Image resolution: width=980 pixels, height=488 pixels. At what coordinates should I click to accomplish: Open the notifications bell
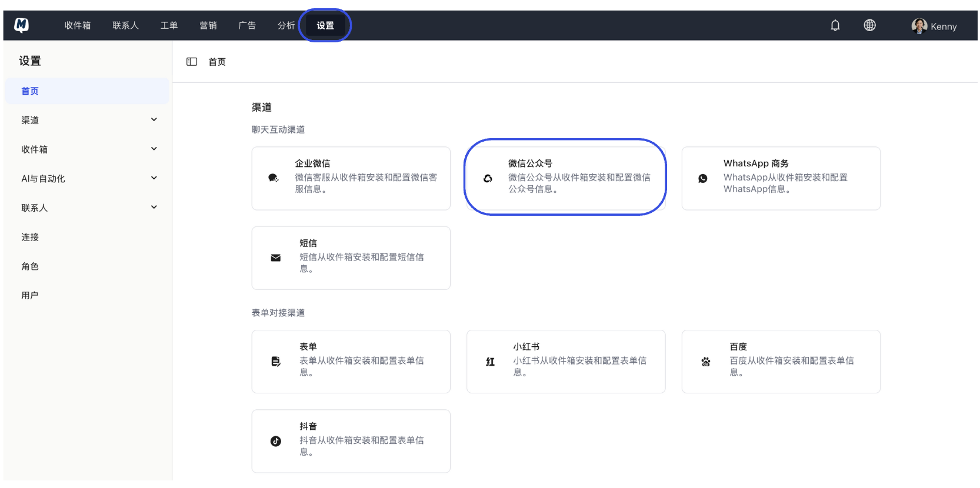835,25
